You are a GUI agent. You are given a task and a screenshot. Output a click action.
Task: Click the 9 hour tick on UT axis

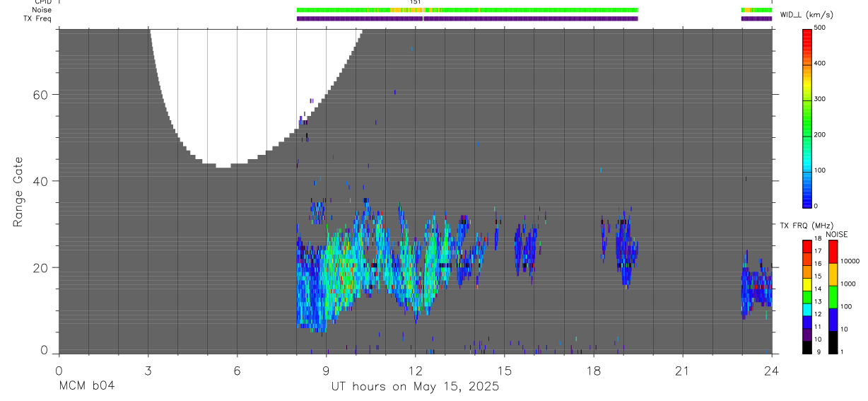tap(326, 370)
